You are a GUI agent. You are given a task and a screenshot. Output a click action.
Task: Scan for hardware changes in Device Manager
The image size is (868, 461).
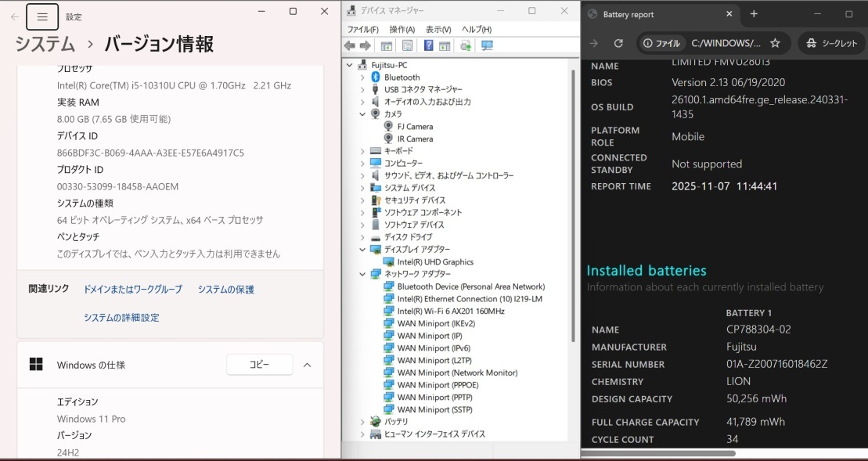pyautogui.click(x=487, y=45)
